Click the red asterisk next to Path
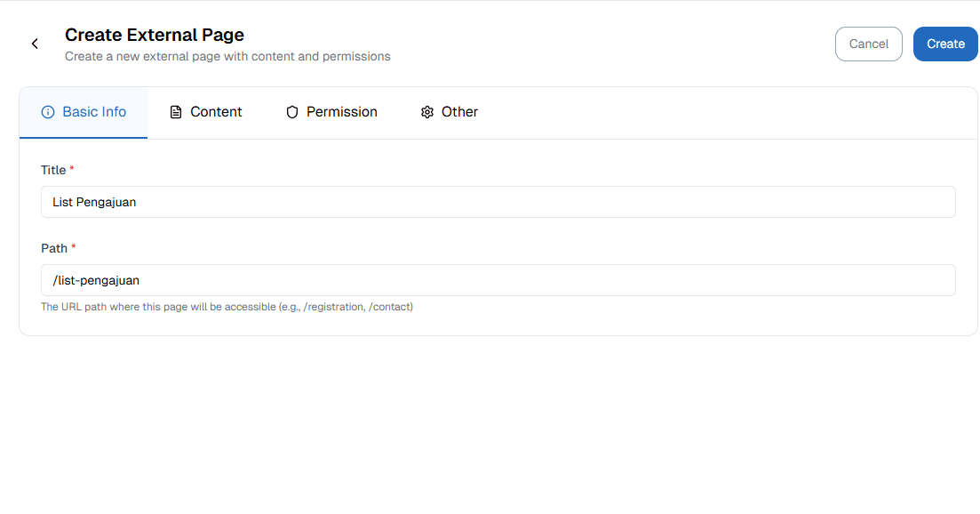Image resolution: width=980 pixels, height=514 pixels. tap(74, 247)
